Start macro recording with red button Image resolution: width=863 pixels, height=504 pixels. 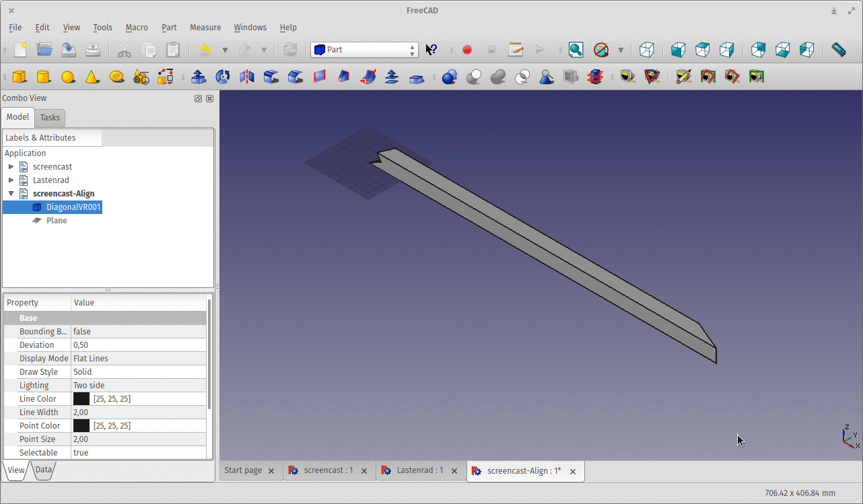coord(467,49)
